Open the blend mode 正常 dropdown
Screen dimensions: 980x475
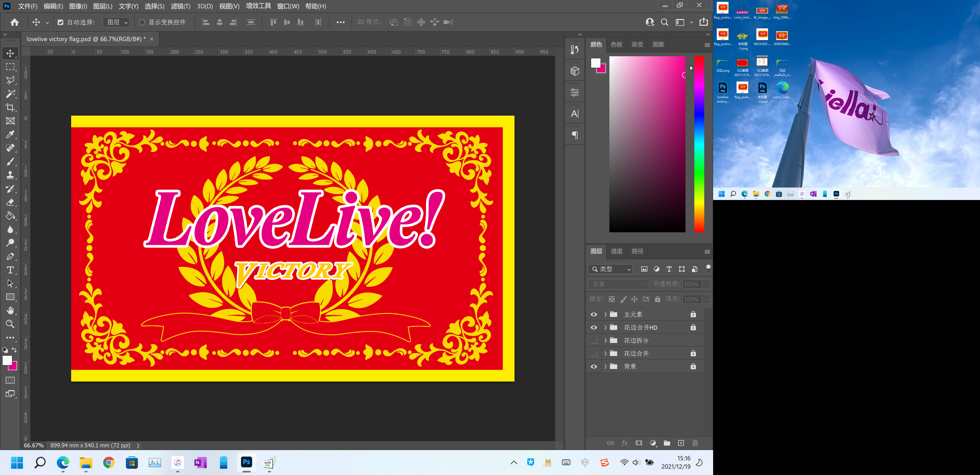pyautogui.click(x=618, y=284)
